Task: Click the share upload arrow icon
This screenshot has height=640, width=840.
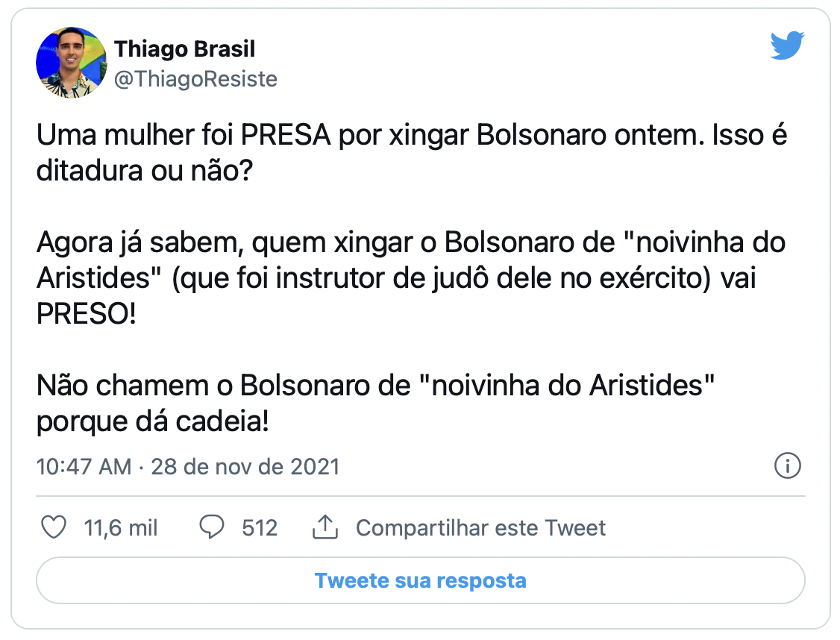Action: tap(325, 528)
